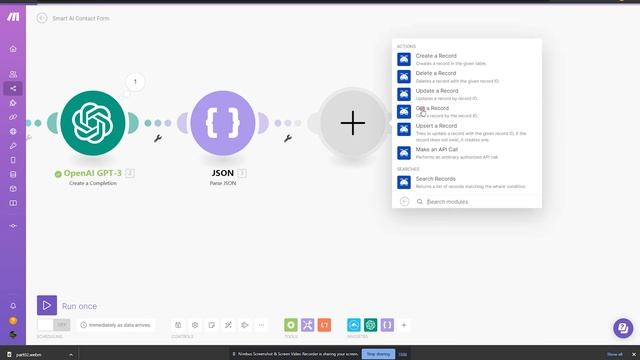Add a favorite with plus icon

[404, 325]
